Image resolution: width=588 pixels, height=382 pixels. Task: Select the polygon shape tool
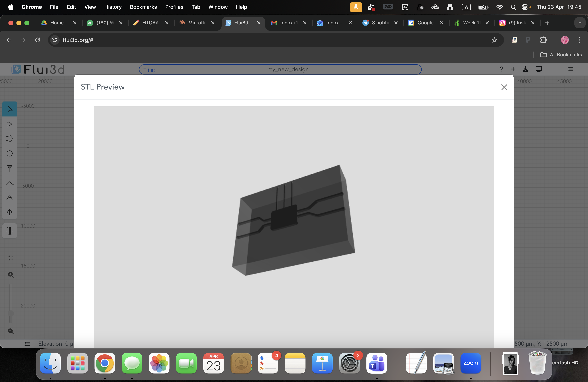coord(9,139)
